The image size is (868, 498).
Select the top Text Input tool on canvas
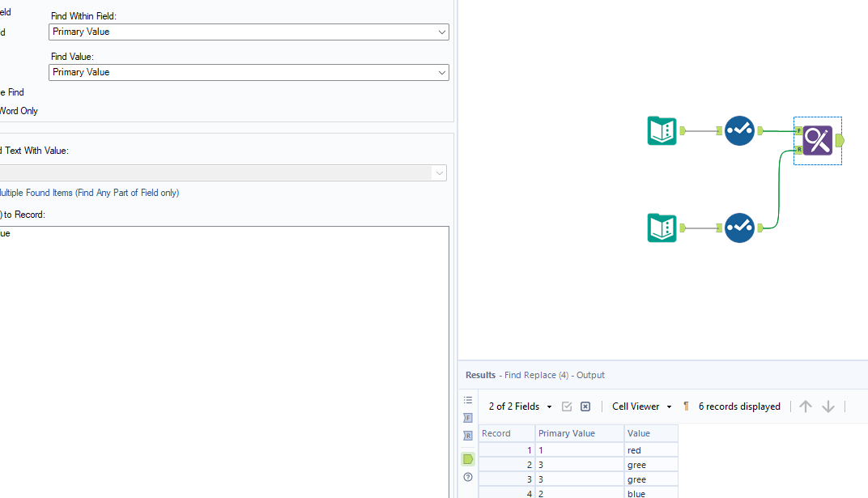click(662, 130)
